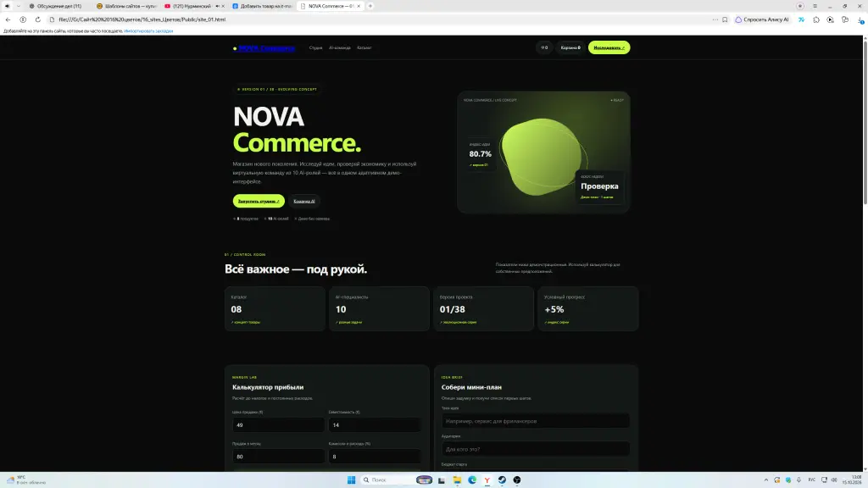This screenshot has width=868, height=488.
Task: Open the Студия navigation item
Action: pos(315,47)
